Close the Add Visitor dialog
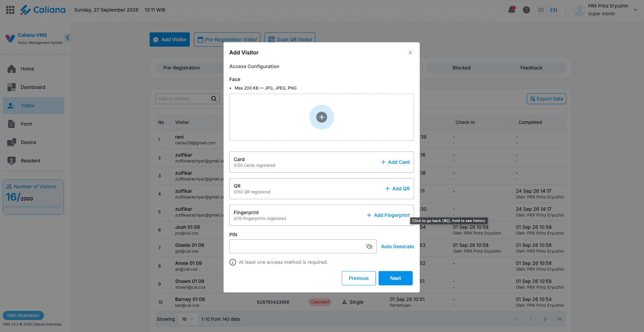 pos(410,52)
